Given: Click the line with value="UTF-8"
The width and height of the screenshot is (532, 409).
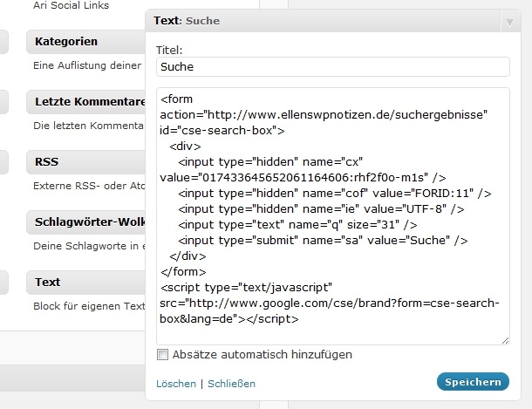Looking at the screenshot, I should pyautogui.click(x=321, y=209).
